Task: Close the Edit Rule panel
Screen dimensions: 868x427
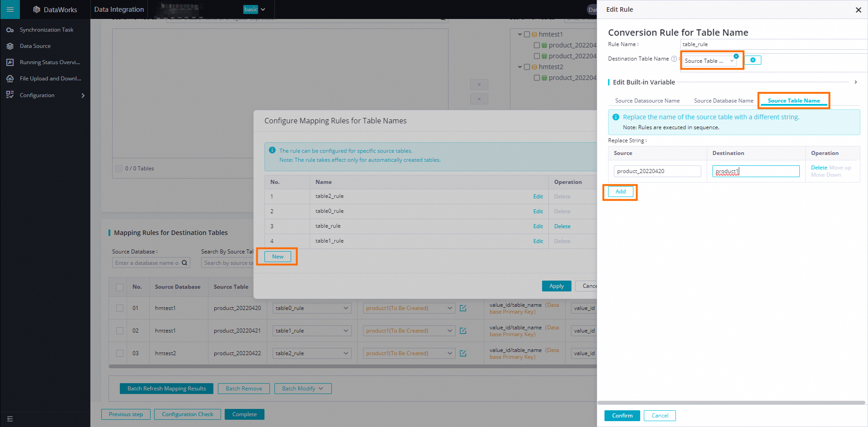Action: [x=858, y=10]
